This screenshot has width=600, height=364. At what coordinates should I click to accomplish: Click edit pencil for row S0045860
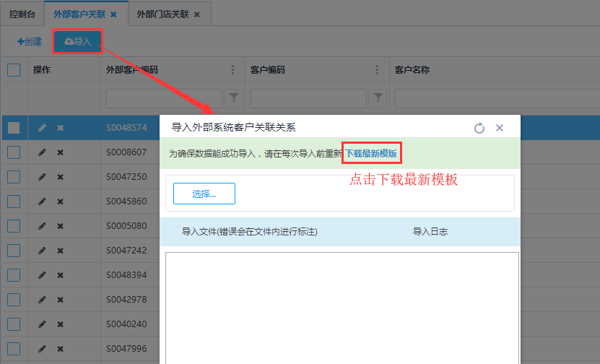42,201
